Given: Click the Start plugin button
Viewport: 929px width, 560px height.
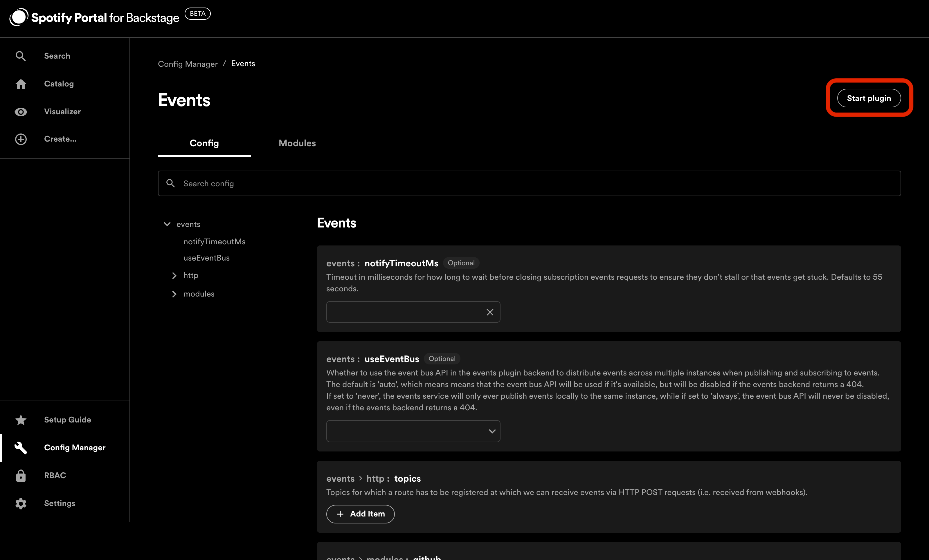Looking at the screenshot, I should 869,98.
